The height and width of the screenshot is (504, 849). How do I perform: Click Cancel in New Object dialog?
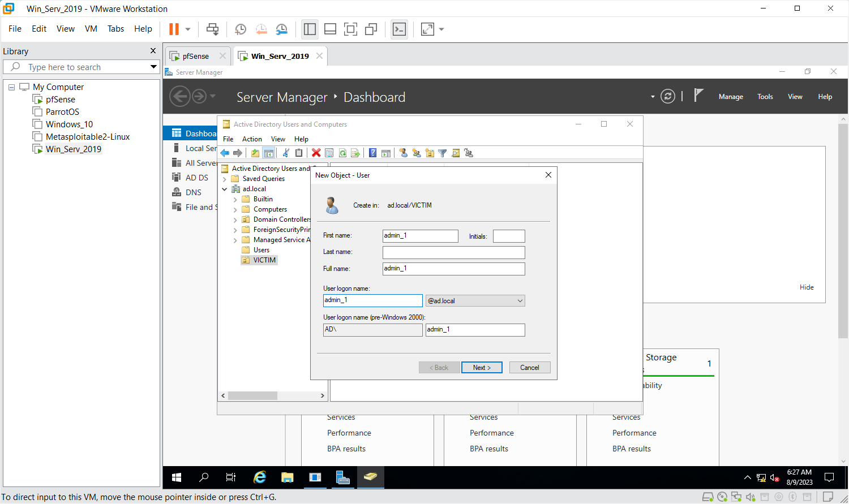[530, 368]
